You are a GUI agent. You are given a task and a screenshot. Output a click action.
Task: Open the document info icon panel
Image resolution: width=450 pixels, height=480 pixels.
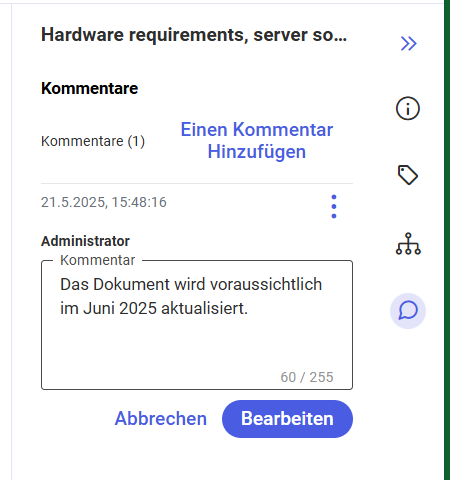(x=408, y=108)
